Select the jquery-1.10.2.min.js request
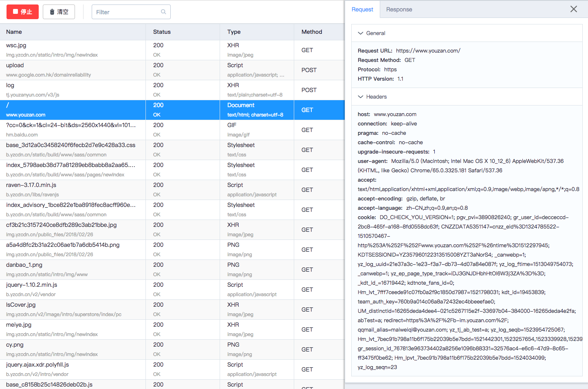Screen dimensions: 588x389 172,290
